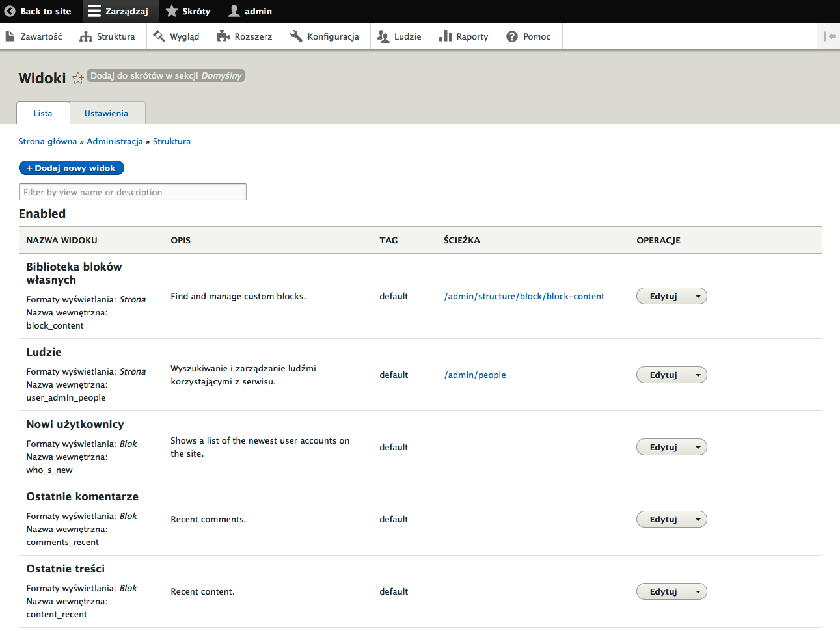This screenshot has width=840, height=631.
Task: Expand the Edytuj dropdown for Ludzie view
Action: coord(698,375)
